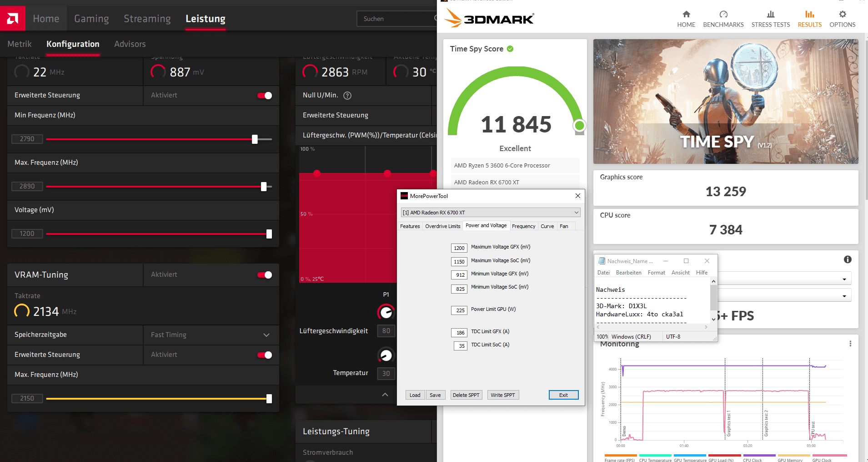Switch to Streaming tab
868x462 pixels.
[147, 19]
